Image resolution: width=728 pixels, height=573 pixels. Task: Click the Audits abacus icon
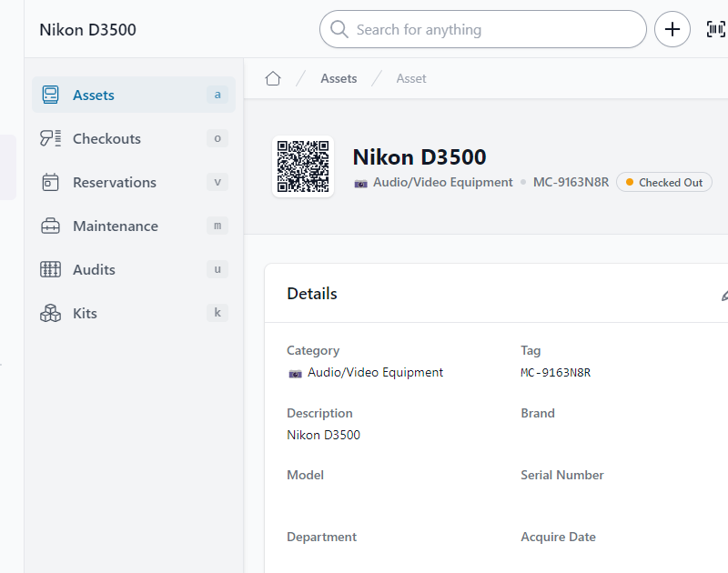pos(50,269)
